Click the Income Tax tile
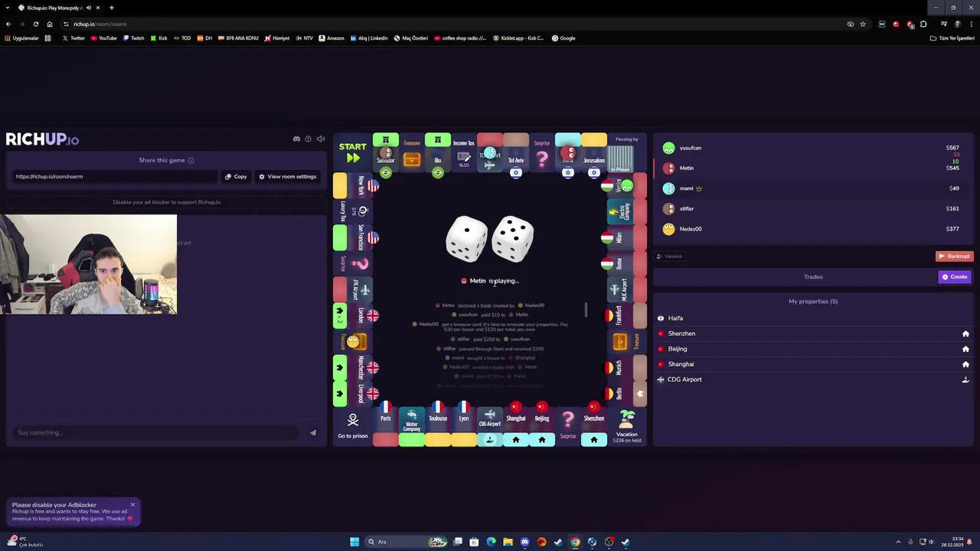The width and height of the screenshot is (980, 551). click(x=464, y=152)
